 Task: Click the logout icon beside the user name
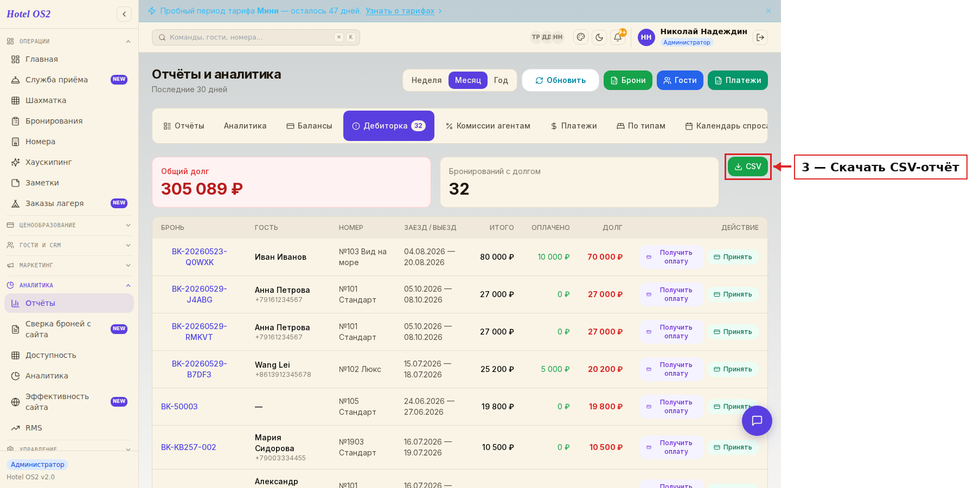[x=760, y=37]
